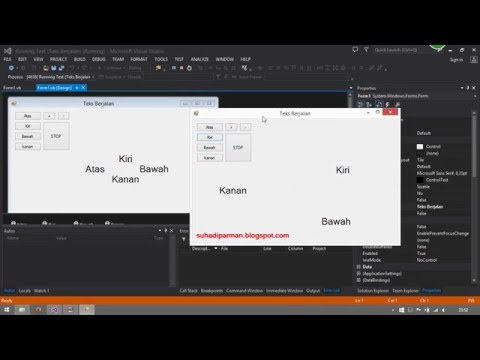Screen dimensions: 480x360
Task: Open the Autos panel window position dropdown
Action: tap(160, 231)
